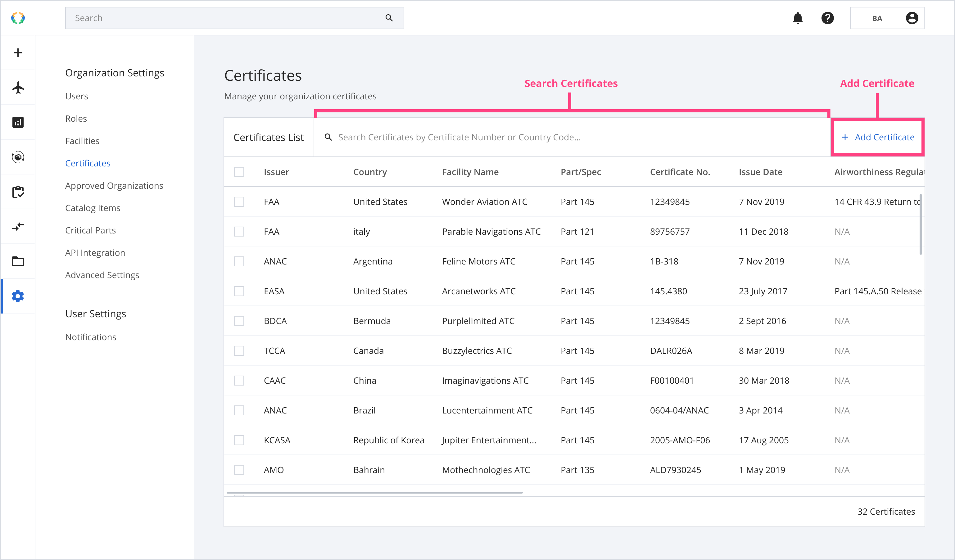Focus the global Search field
Screen dimensions: 955x560
coord(235,18)
